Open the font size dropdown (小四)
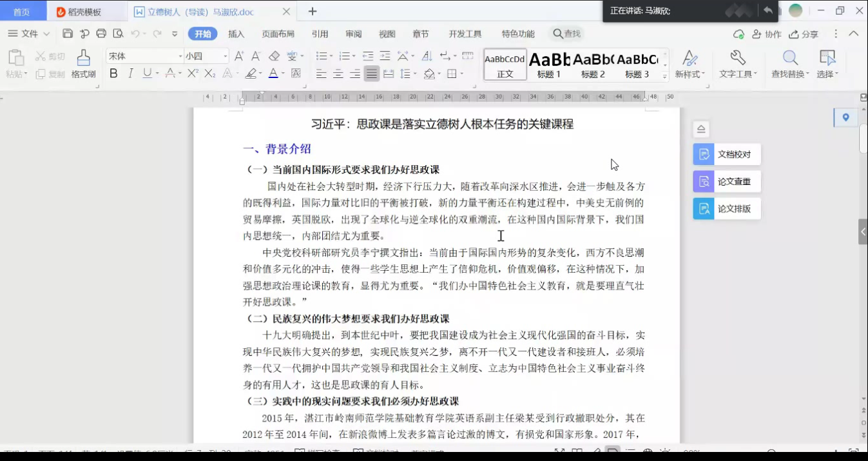Screen dimensions: 868x461 (206, 56)
